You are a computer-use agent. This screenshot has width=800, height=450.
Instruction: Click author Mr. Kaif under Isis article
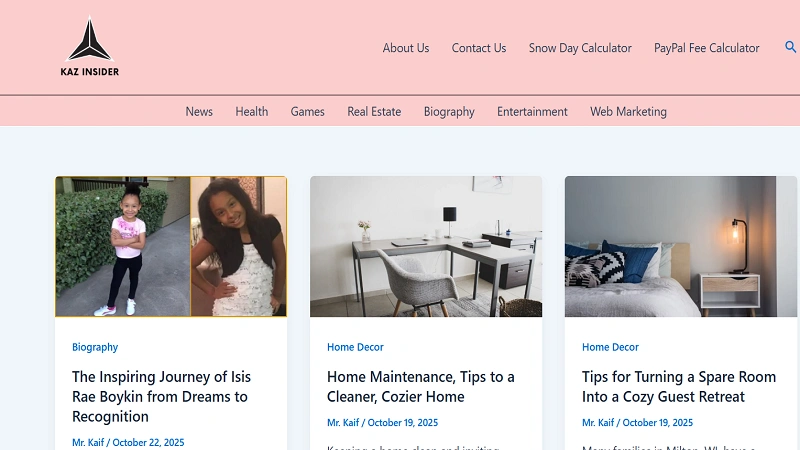point(87,442)
